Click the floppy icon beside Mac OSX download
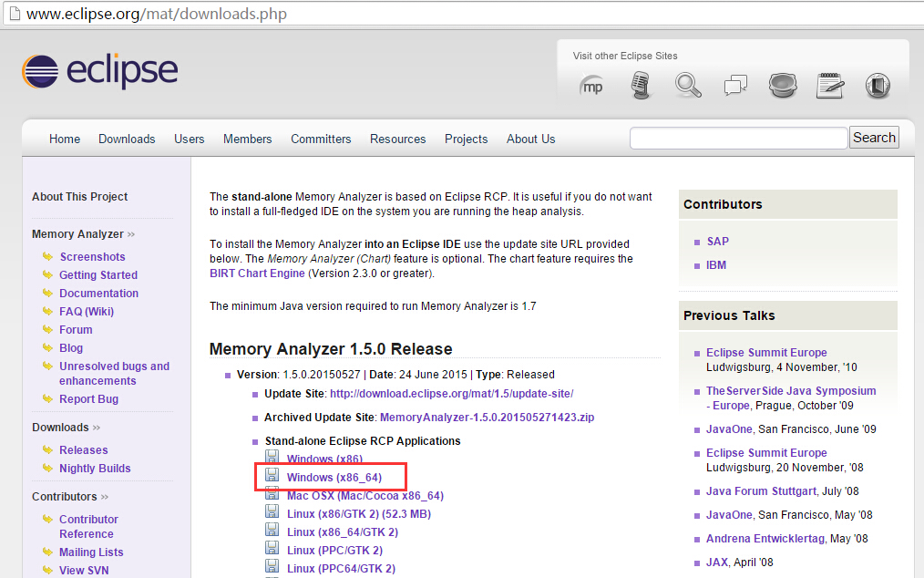 point(272,493)
